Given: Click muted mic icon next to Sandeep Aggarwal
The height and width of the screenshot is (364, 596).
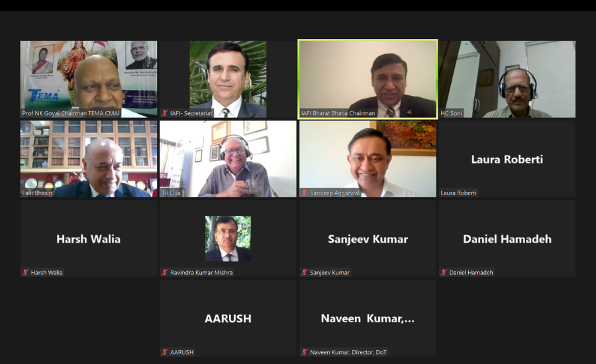Looking at the screenshot, I should pos(304,193).
